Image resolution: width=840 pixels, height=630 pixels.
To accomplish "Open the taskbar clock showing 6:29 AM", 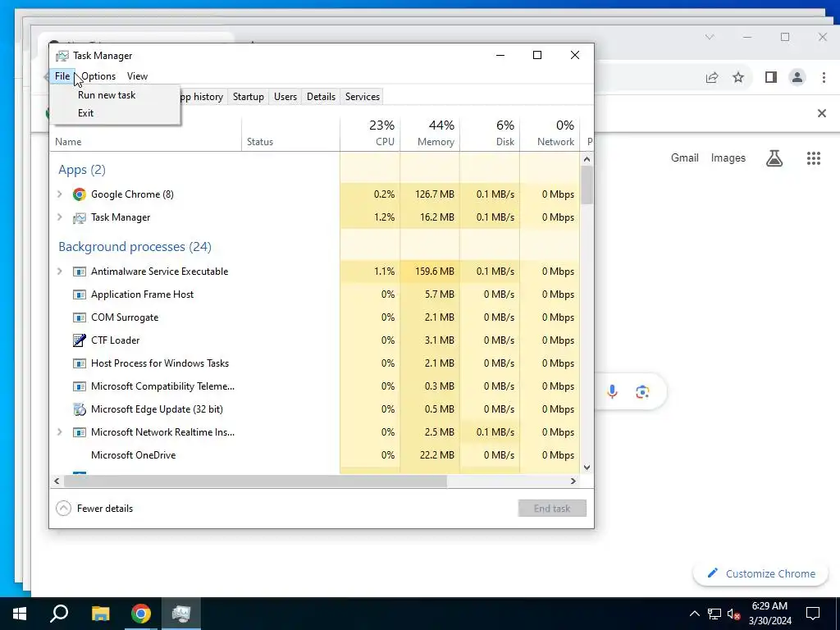I will (x=769, y=614).
